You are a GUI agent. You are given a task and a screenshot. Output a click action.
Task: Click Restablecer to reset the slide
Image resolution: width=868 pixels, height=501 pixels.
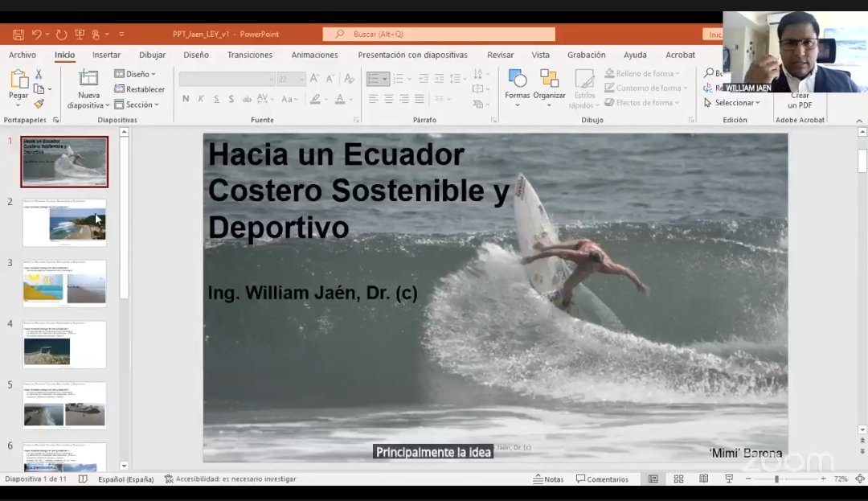coord(140,89)
